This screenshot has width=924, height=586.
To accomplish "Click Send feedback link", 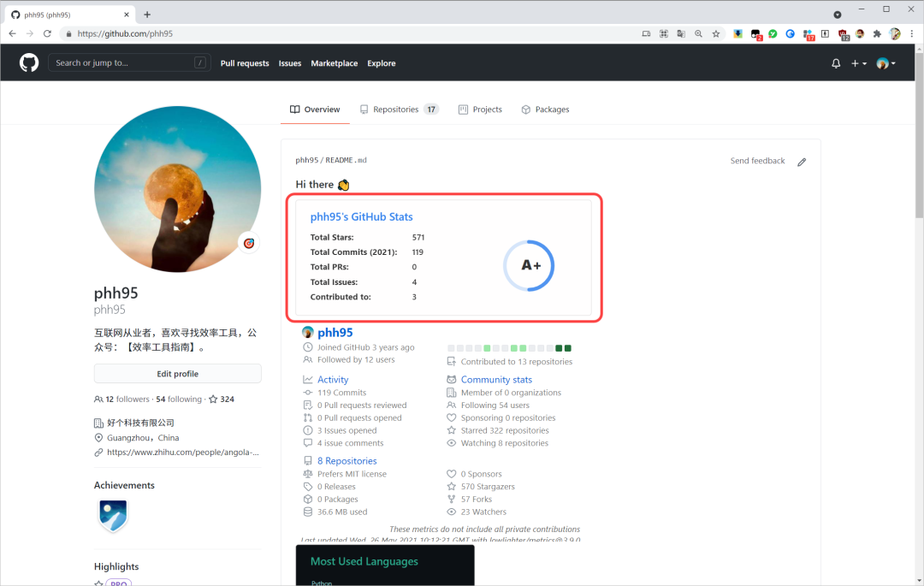I will tap(757, 161).
